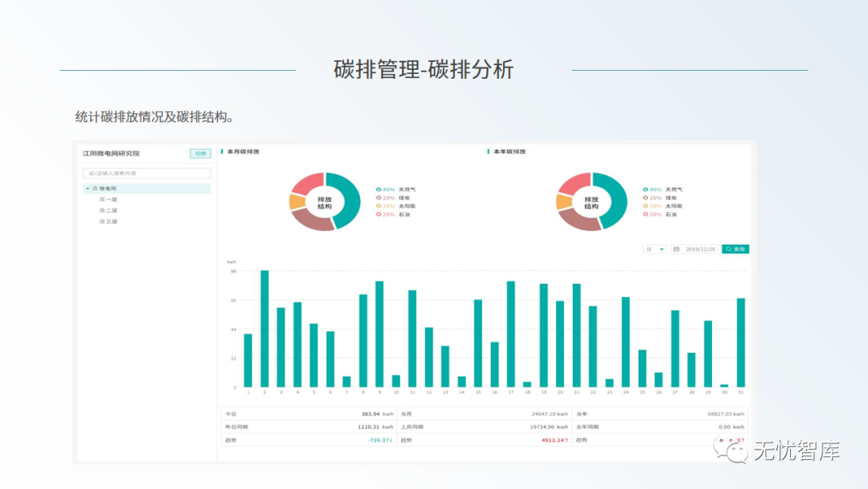
Task: Click the WeChat logo near 无忧智库
Action: click(730, 450)
